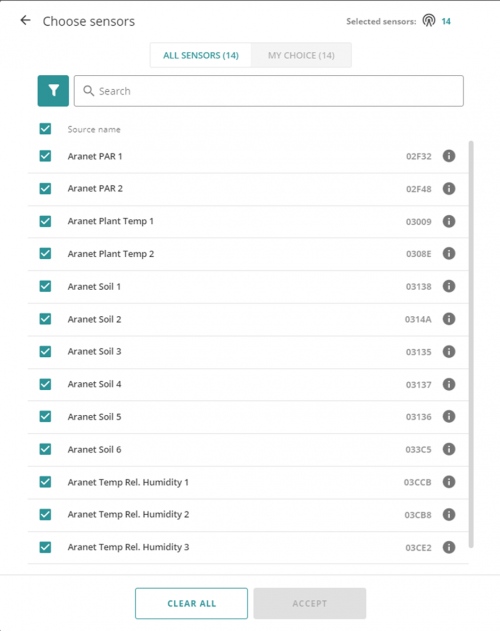Go back using the arrow icon

point(25,20)
